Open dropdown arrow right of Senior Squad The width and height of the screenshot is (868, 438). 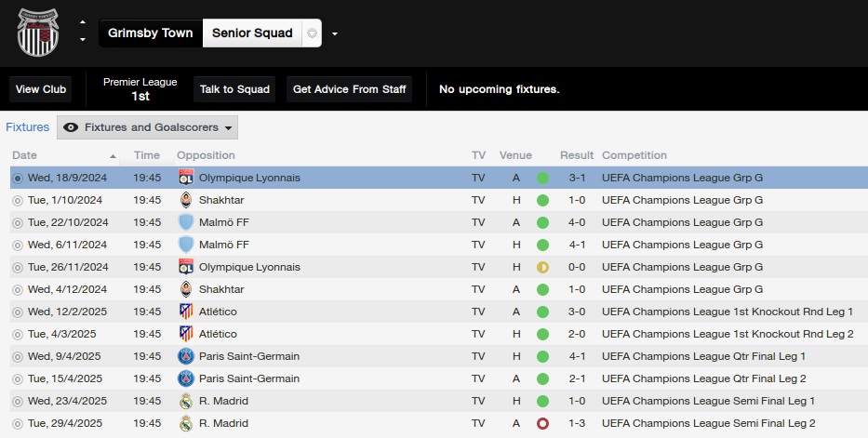(x=334, y=33)
